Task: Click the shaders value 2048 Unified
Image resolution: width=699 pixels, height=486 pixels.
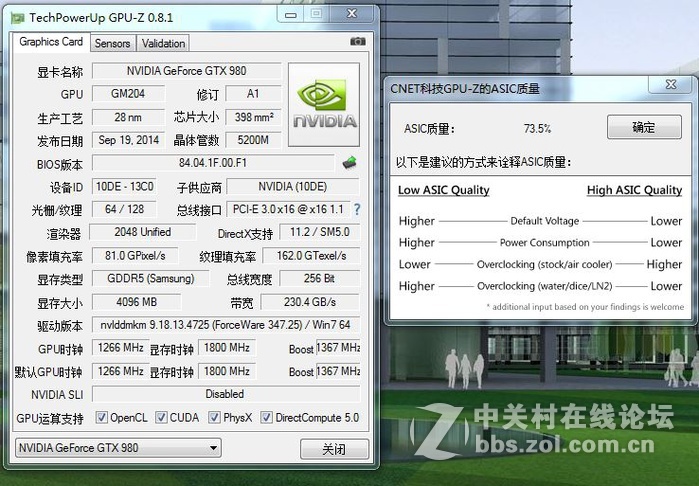Action: point(143,232)
